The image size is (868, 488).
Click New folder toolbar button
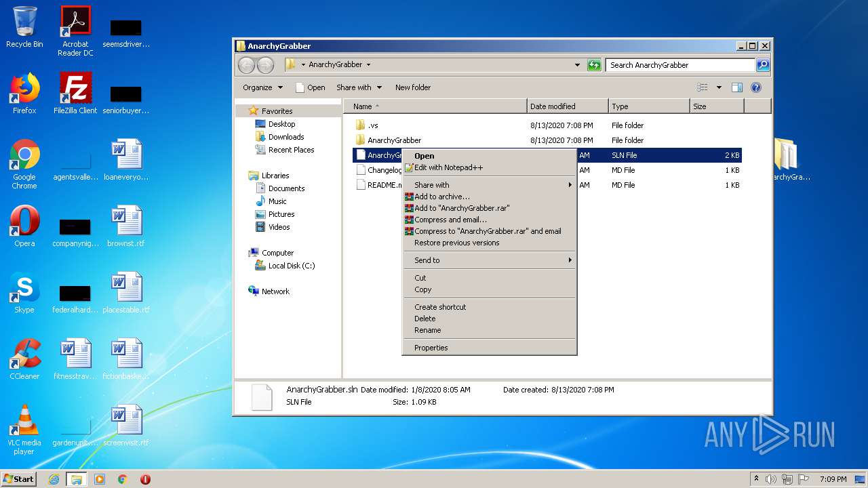coord(413,87)
